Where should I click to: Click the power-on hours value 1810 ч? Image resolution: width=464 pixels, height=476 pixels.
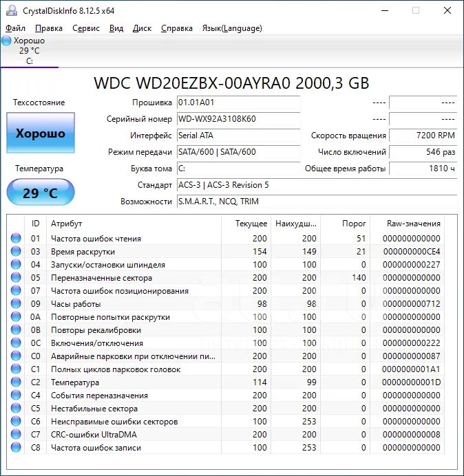coord(423,169)
